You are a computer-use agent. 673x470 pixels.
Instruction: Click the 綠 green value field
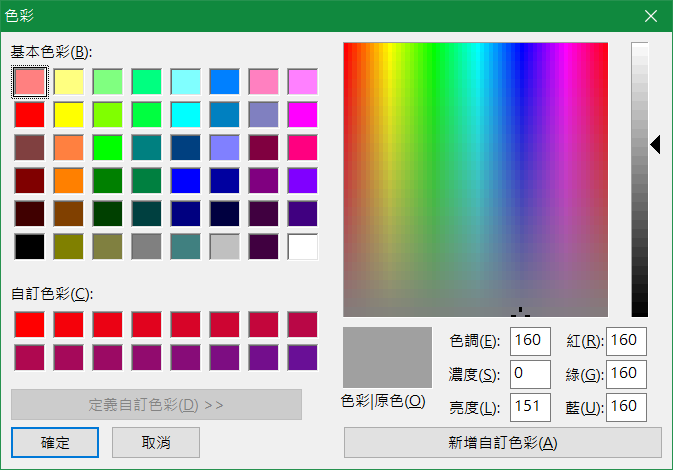[x=626, y=374]
